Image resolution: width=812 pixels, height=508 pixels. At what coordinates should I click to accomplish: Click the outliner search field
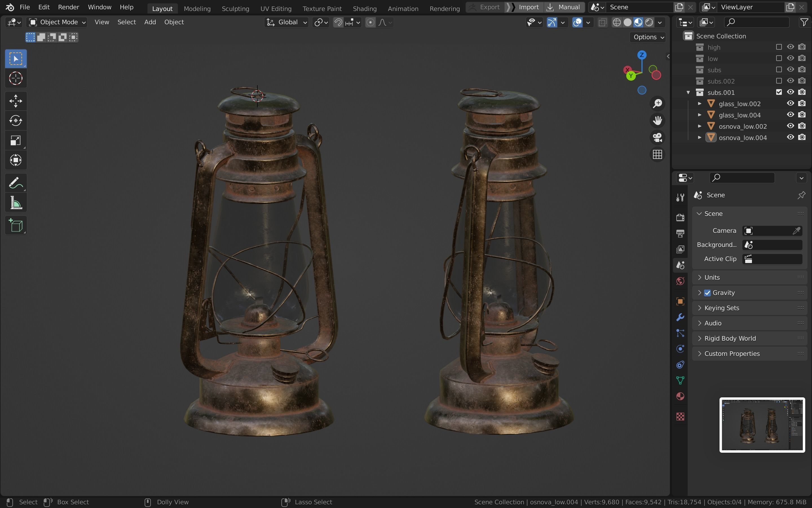click(756, 22)
